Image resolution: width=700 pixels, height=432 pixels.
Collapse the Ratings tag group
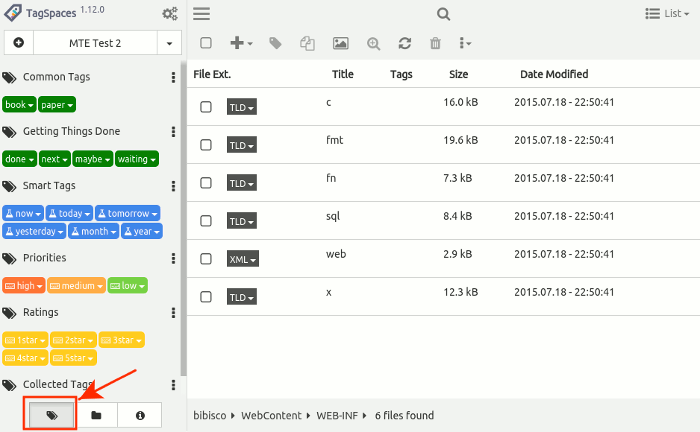point(41,312)
